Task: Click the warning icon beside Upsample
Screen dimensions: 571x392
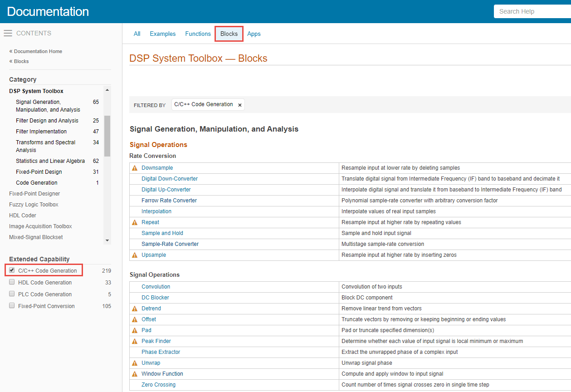Action: click(135, 255)
